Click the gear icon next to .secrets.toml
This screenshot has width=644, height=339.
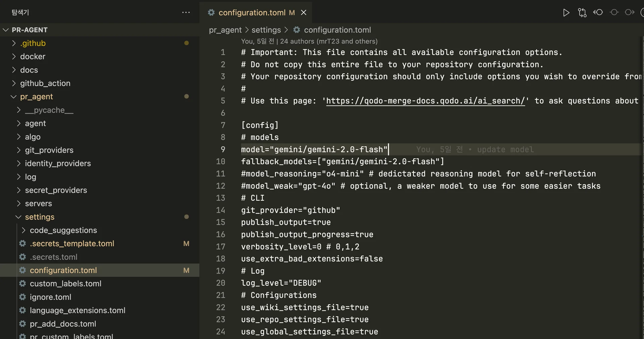pos(22,257)
